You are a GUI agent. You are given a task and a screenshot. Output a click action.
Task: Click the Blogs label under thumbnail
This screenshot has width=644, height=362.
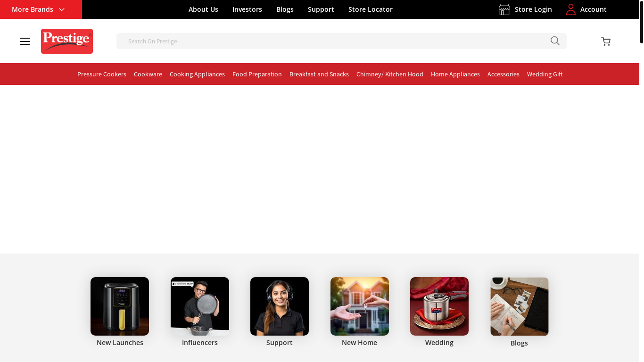(519, 343)
